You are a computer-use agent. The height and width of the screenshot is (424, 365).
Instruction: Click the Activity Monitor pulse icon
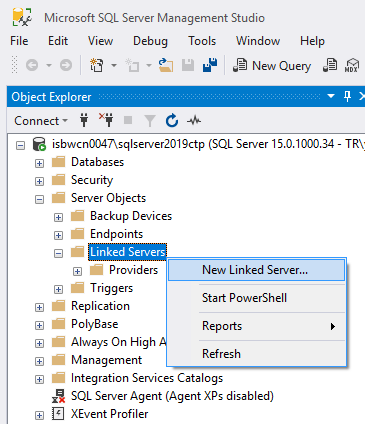tap(194, 120)
